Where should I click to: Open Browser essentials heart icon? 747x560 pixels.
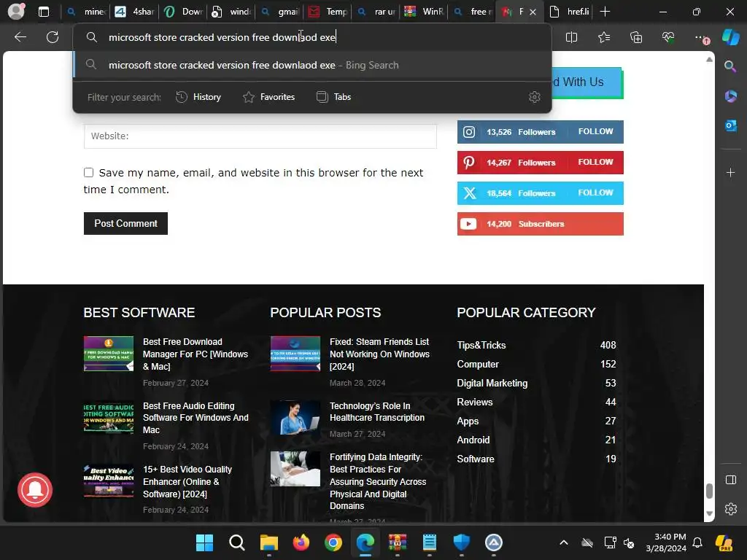point(668,37)
